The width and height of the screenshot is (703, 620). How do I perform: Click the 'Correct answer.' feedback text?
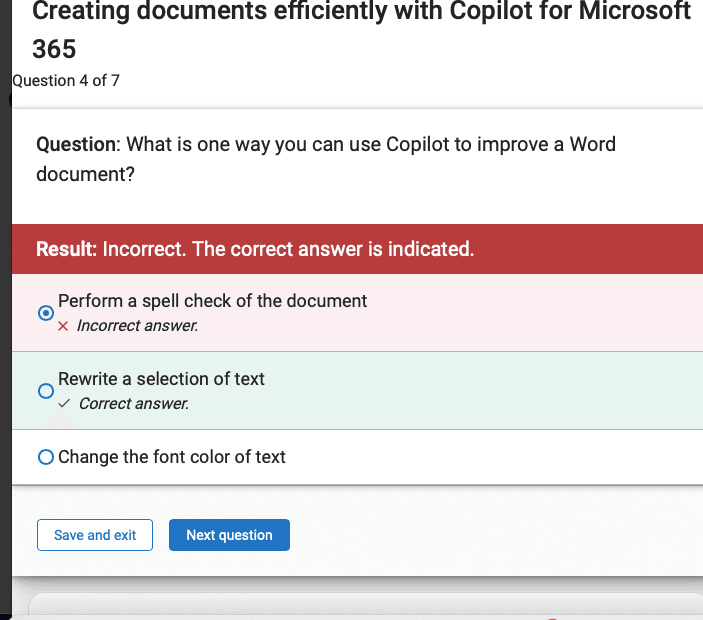[x=134, y=403]
